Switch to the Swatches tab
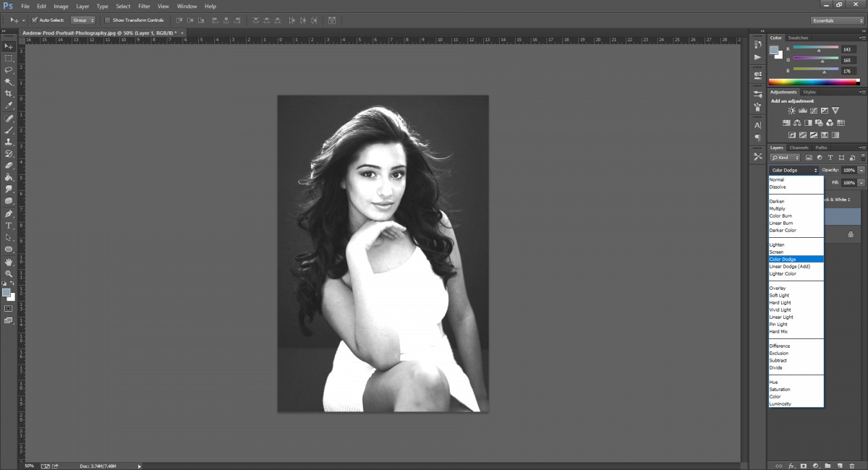 pyautogui.click(x=798, y=38)
